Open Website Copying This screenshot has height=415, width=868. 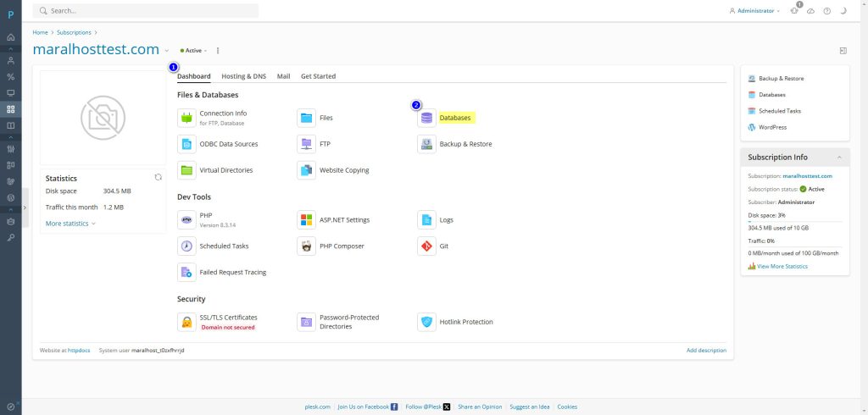pos(344,170)
